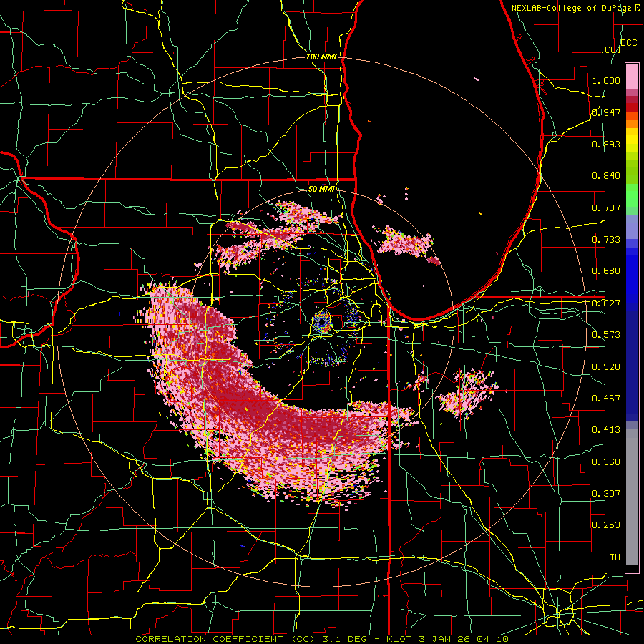Click the 50 NMI range ring label

tap(321, 189)
